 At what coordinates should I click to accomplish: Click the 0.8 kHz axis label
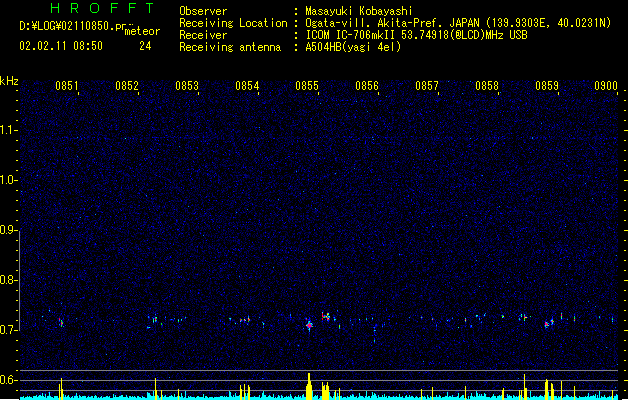(8, 280)
